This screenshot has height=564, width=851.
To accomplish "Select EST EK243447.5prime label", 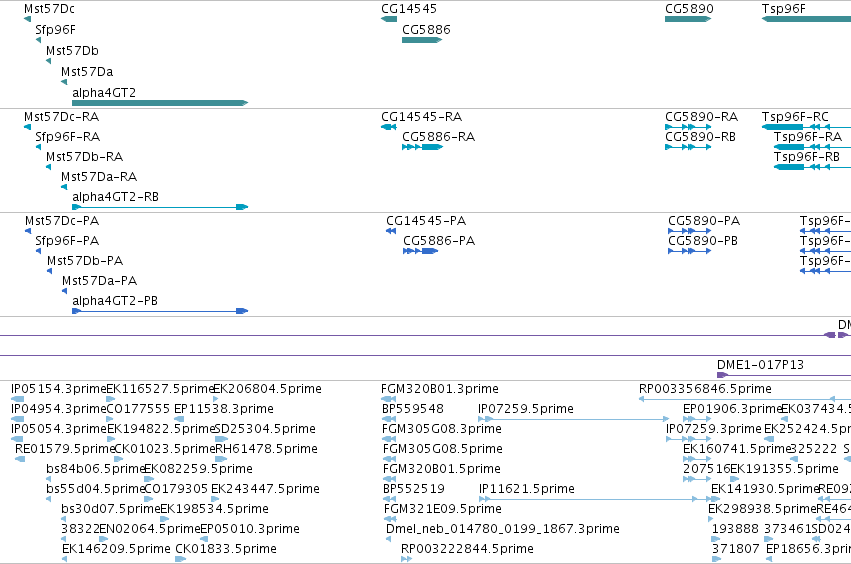I will 265,489.
